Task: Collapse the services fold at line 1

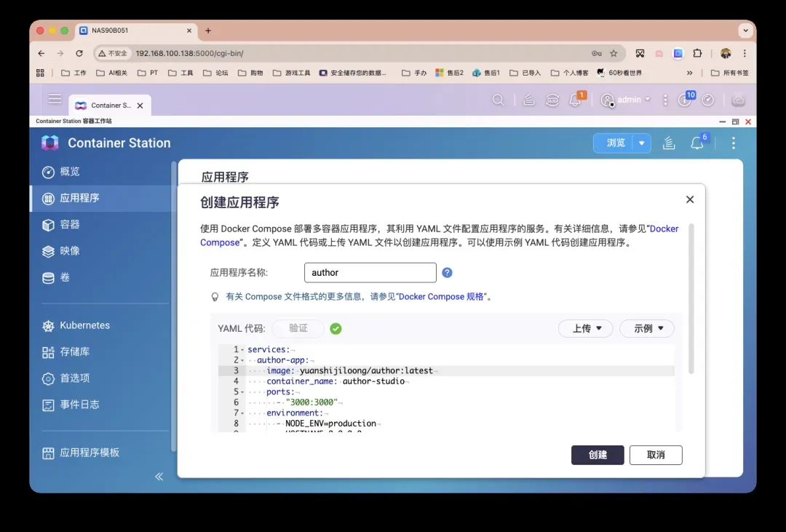Action: click(x=242, y=350)
